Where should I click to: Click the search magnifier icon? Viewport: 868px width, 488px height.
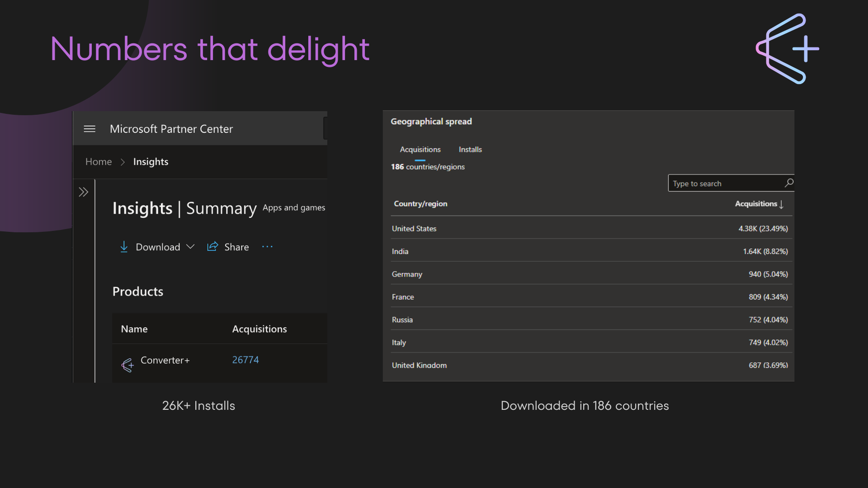[x=789, y=183]
